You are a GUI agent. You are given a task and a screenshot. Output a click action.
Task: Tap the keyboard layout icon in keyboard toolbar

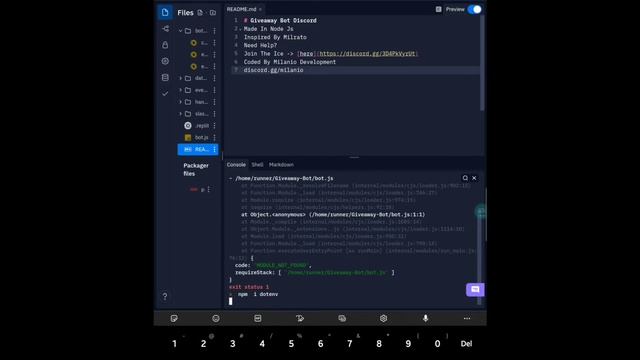[x=258, y=318]
